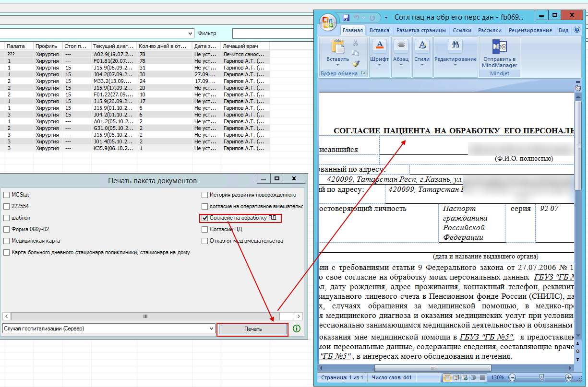Sort table by Лечащий врач column header

coord(245,46)
